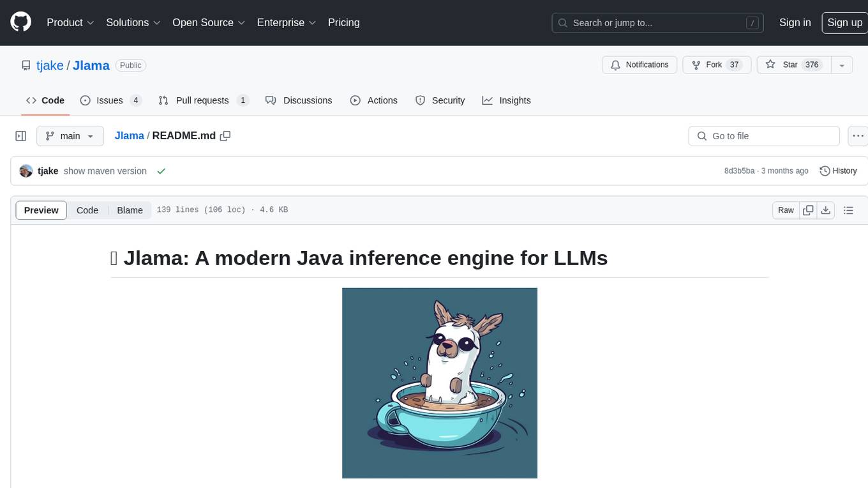Expand the Open Source menu
This screenshot has height=488, width=868.
pyautogui.click(x=209, y=22)
